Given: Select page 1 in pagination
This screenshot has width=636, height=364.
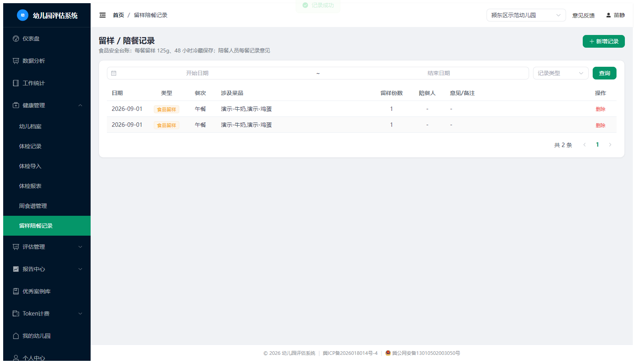Looking at the screenshot, I should [597, 145].
